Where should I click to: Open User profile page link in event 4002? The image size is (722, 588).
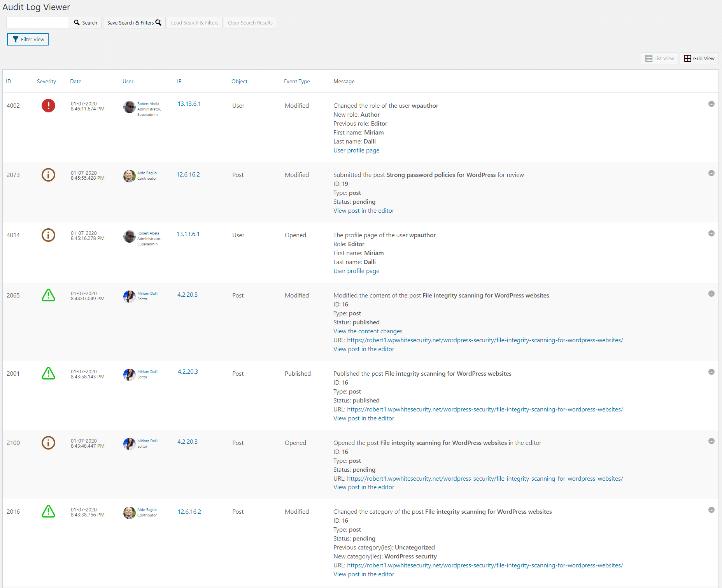pyautogui.click(x=356, y=150)
